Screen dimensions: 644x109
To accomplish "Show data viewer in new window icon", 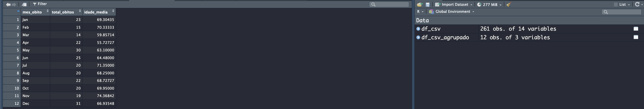I will point(24,4).
